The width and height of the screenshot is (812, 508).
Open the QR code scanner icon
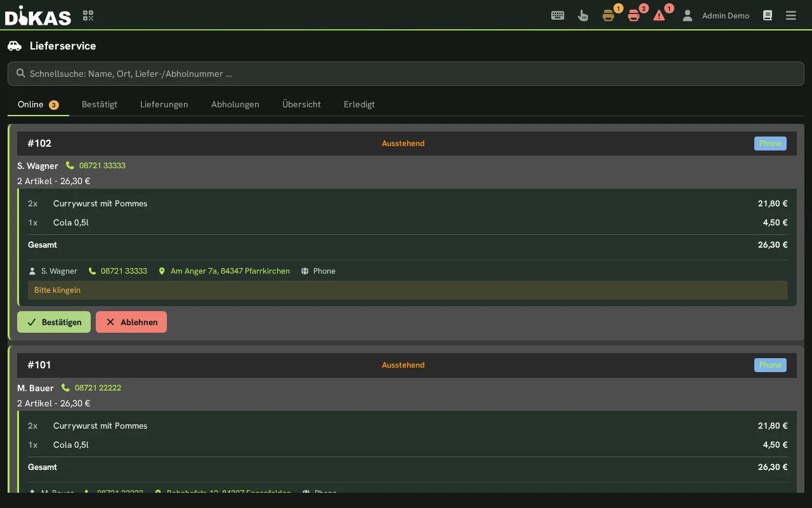click(x=88, y=15)
